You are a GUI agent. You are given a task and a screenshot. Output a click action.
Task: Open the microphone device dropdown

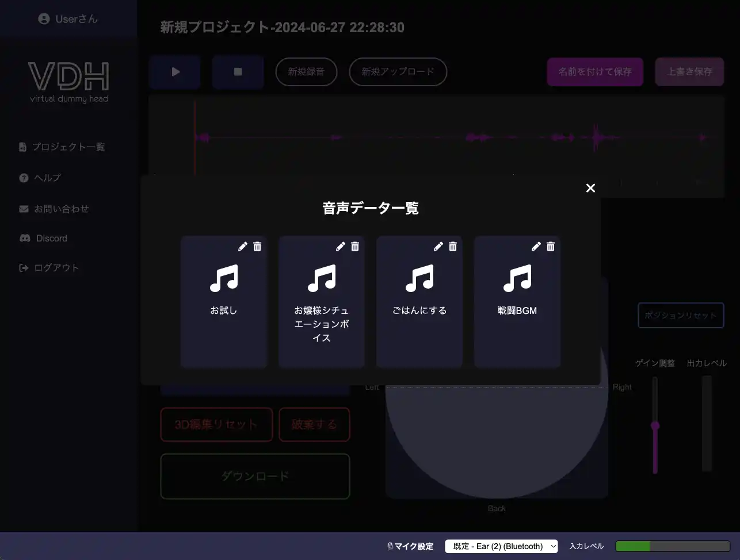point(501,546)
